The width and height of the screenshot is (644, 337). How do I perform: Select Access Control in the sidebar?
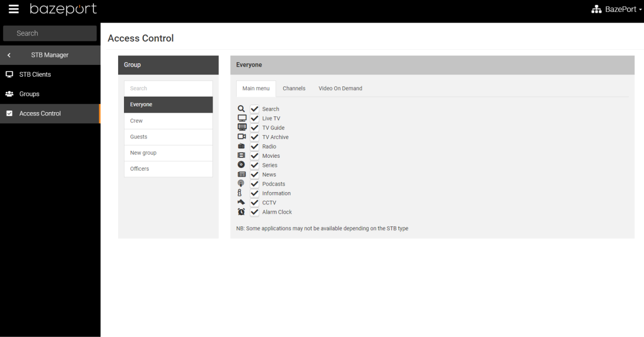pyautogui.click(x=50, y=113)
